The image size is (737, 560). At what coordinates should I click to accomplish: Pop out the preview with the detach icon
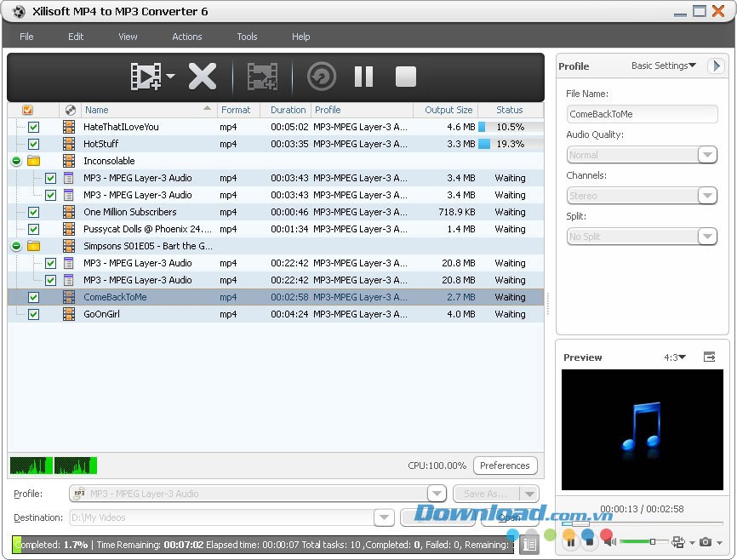[710, 357]
